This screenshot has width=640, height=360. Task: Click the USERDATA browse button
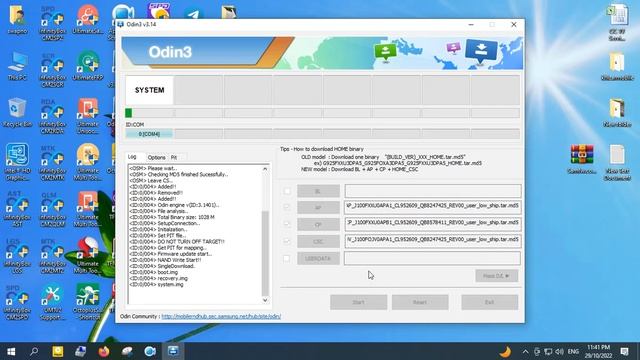(x=318, y=258)
